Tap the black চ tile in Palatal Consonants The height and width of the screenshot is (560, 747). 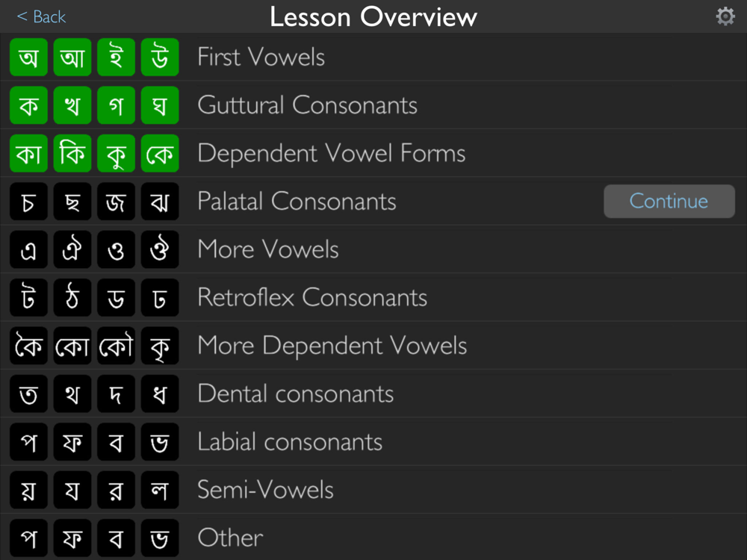pos(28,202)
